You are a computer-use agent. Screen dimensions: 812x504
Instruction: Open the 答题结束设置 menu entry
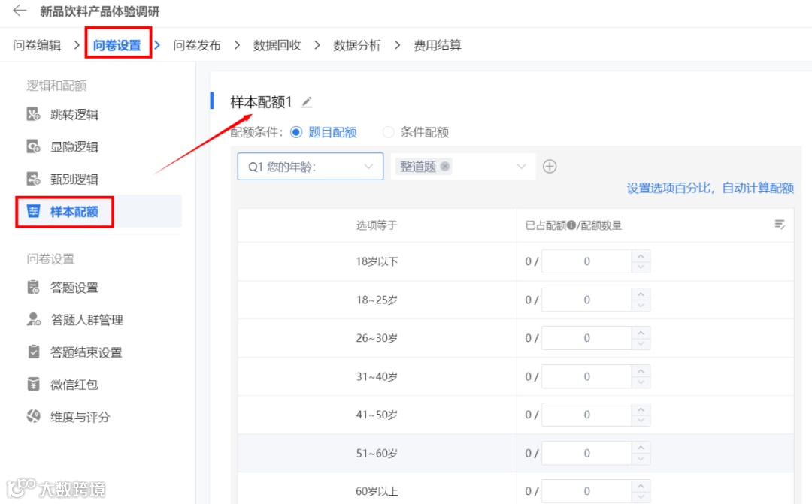pyautogui.click(x=86, y=352)
